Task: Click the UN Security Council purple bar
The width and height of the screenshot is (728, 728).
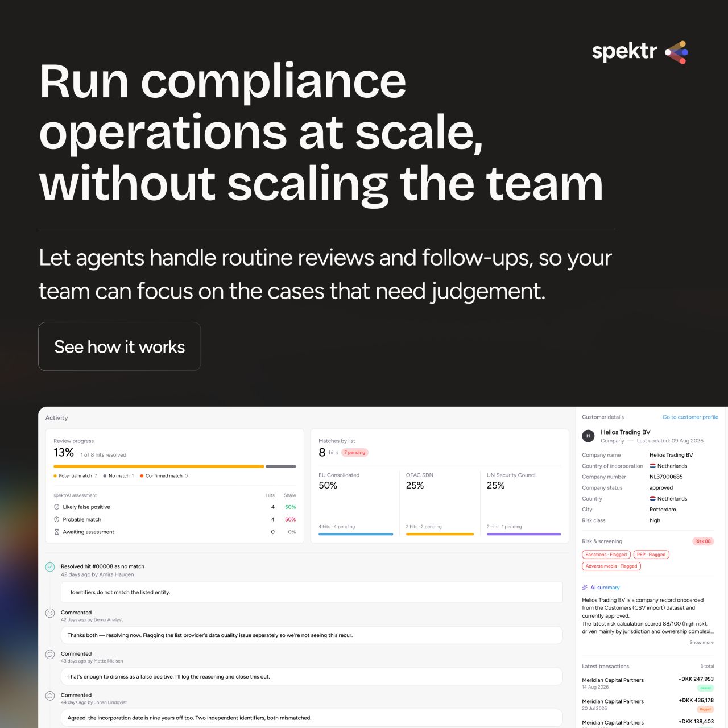Action: (524, 534)
